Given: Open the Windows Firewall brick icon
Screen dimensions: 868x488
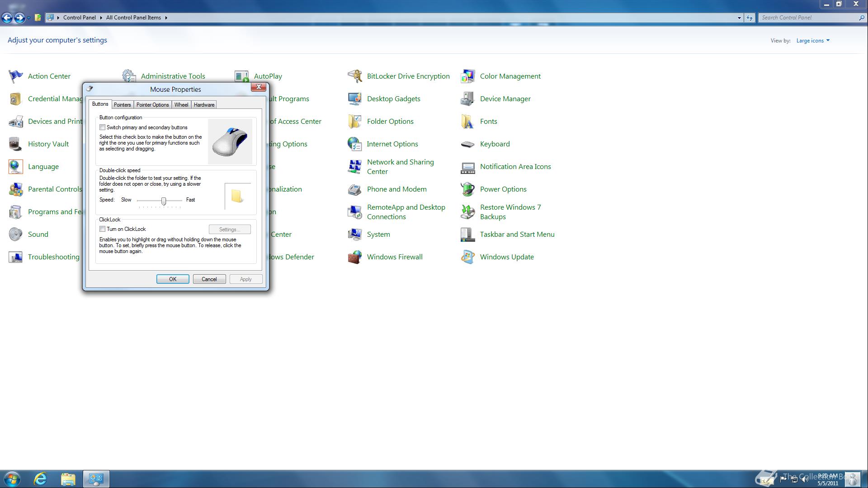Looking at the screenshot, I should [355, 257].
